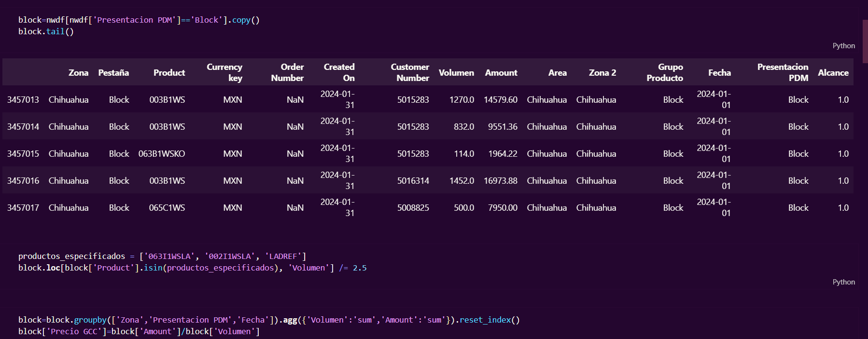Viewport: 868px width, 339px height.
Task: Click product cell 063B1WSKO
Action: [x=162, y=154]
